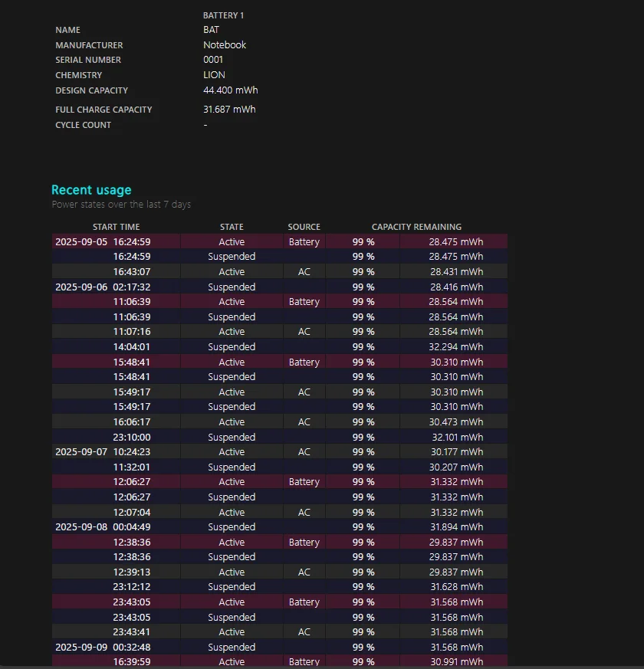Click the 31.687 mWh full charge value
This screenshot has width=644, height=669.
pyautogui.click(x=229, y=110)
